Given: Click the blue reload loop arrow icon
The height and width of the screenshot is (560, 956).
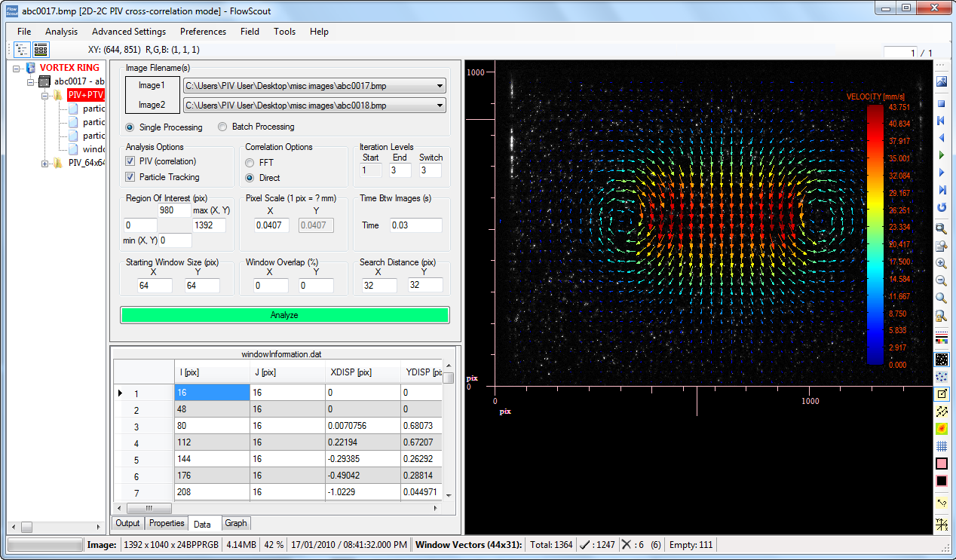Looking at the screenshot, I should coord(941,207).
